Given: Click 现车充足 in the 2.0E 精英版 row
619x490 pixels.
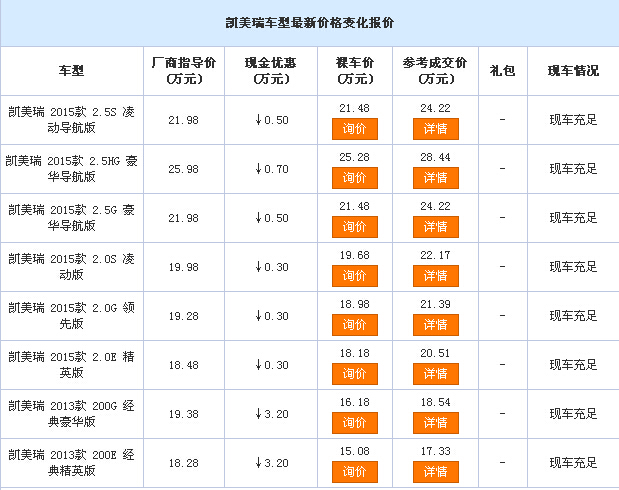Looking at the screenshot, I should click(573, 364).
